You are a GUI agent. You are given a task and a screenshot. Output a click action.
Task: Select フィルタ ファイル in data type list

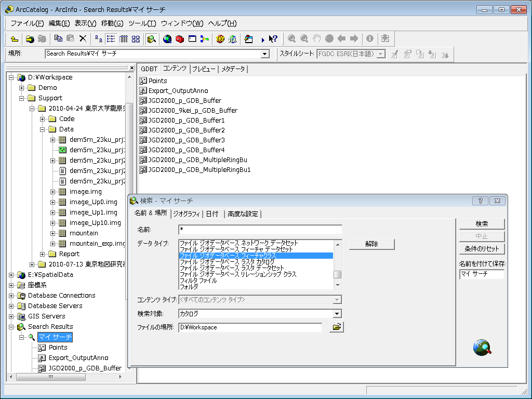pos(198,281)
